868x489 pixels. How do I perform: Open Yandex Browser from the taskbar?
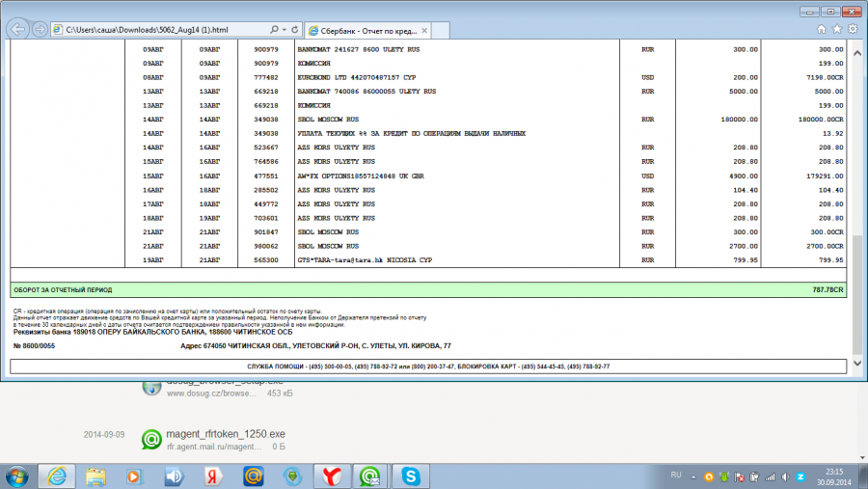click(332, 476)
